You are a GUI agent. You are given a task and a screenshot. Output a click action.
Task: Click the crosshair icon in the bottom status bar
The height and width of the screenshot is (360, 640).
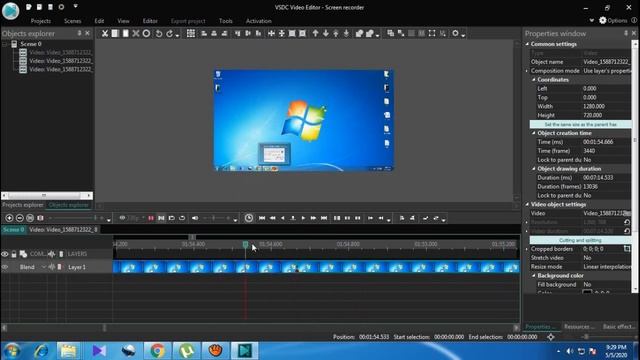[x=551, y=337]
